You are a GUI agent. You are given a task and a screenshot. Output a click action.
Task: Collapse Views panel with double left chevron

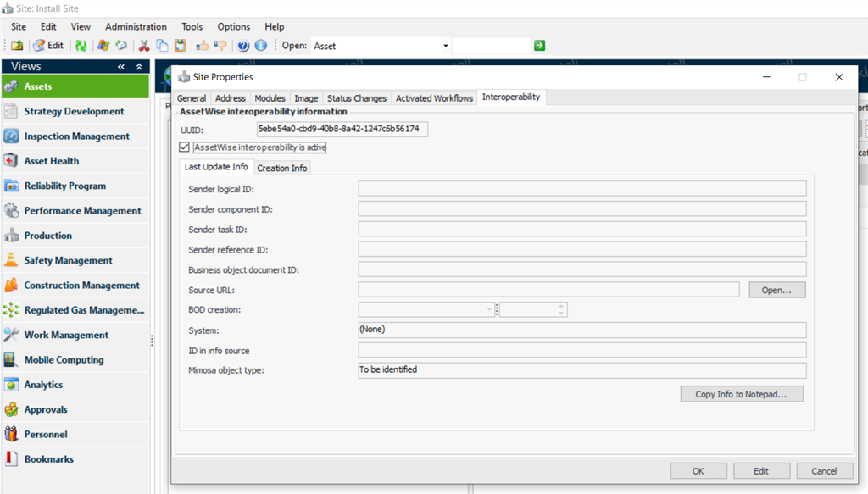click(121, 66)
